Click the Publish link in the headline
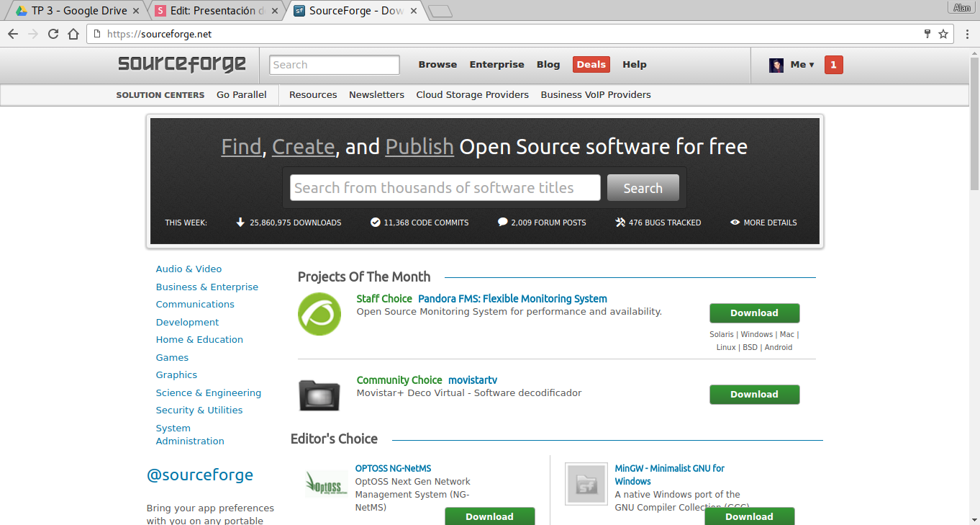The width and height of the screenshot is (980, 525). coord(419,147)
